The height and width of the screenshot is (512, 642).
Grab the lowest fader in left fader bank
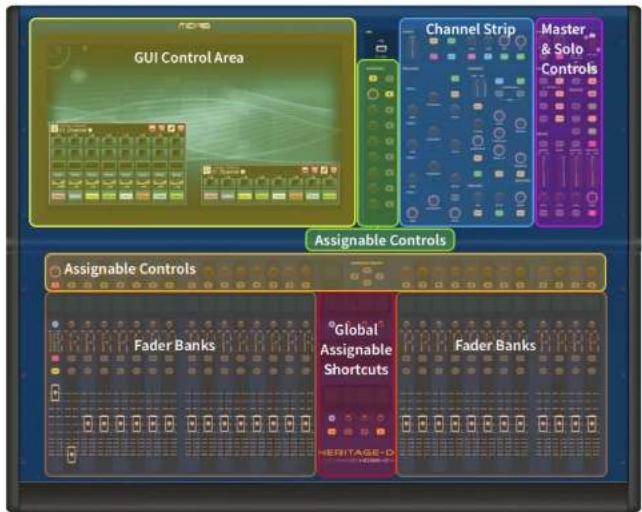tap(72, 455)
